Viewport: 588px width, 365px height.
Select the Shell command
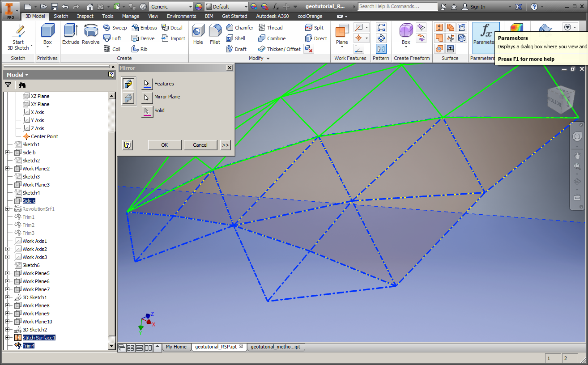click(x=235, y=38)
